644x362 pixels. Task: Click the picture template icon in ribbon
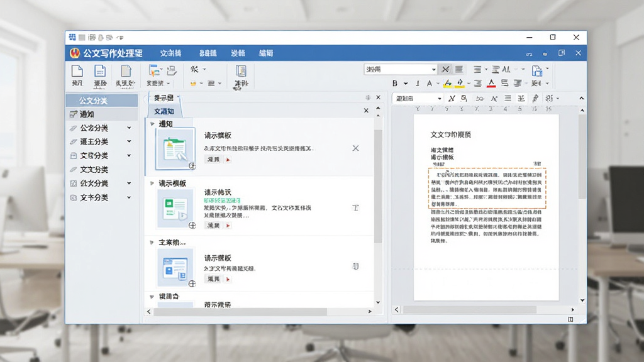[154, 70]
